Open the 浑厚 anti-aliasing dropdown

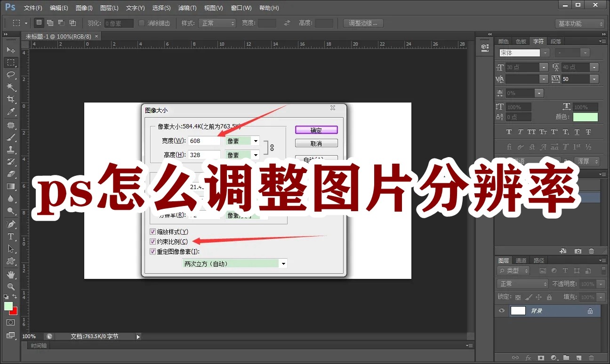587,161
